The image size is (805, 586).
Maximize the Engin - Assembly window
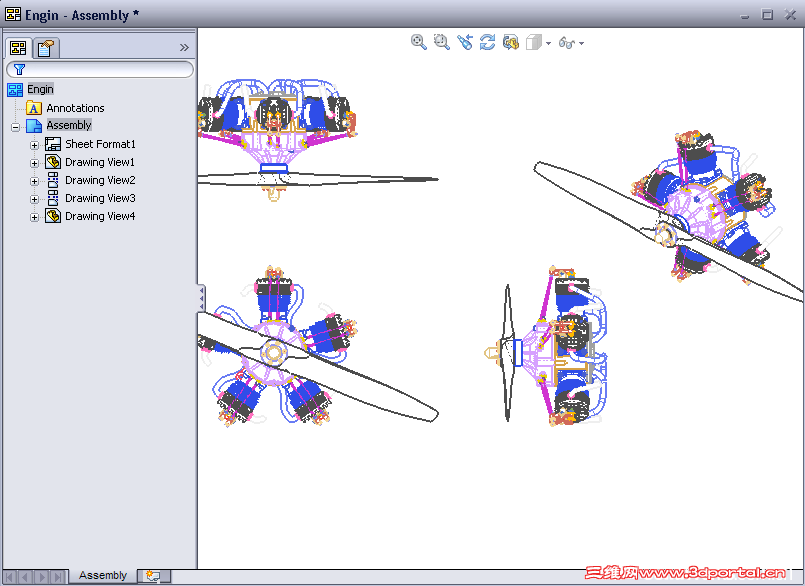pos(767,15)
